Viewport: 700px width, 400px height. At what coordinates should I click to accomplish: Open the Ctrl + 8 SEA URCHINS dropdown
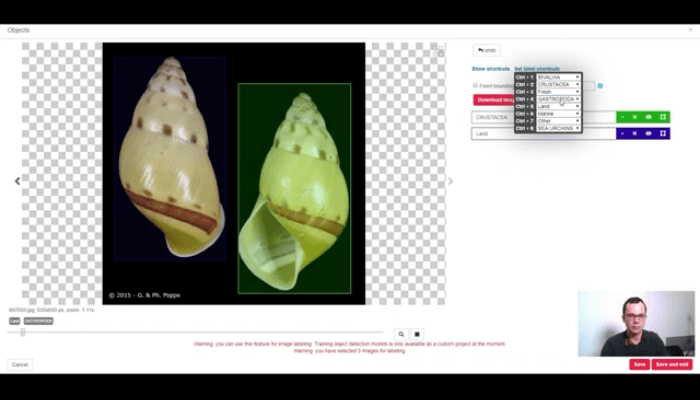tap(558, 128)
